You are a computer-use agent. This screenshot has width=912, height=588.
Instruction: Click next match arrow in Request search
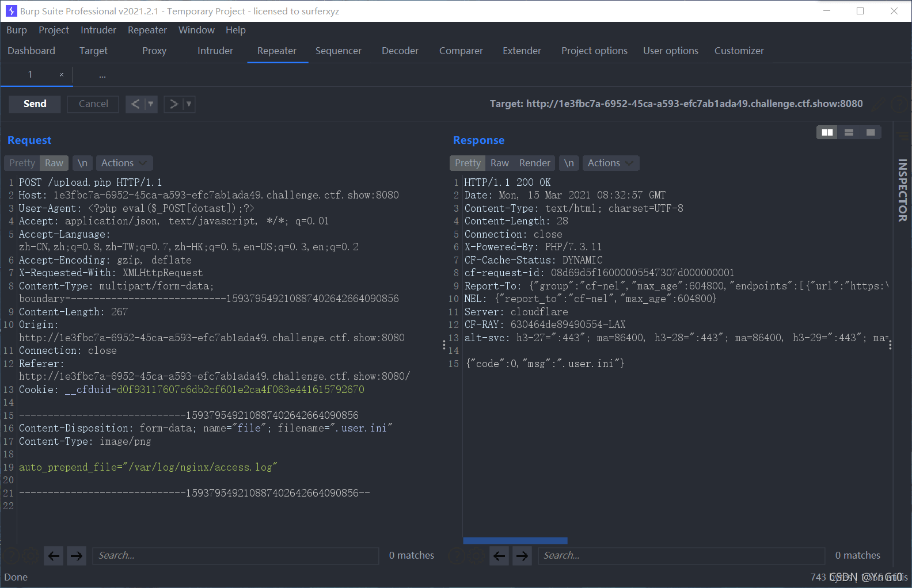click(x=76, y=556)
